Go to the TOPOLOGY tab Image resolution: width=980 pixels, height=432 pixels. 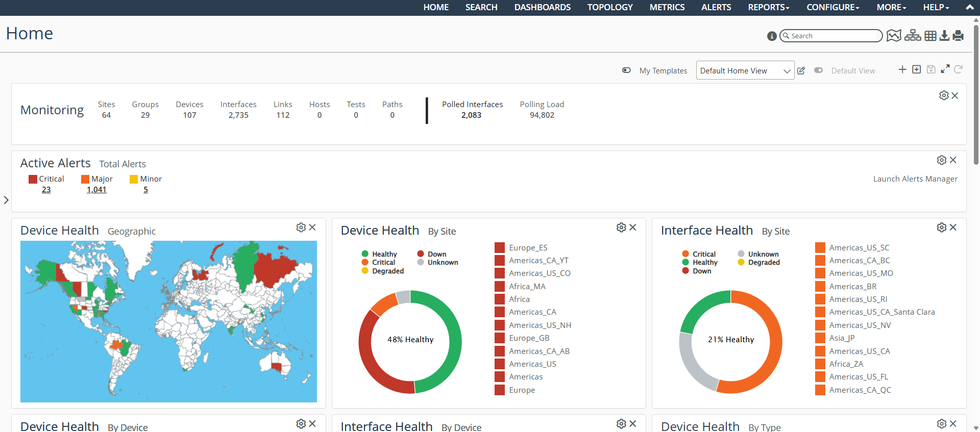[610, 8]
